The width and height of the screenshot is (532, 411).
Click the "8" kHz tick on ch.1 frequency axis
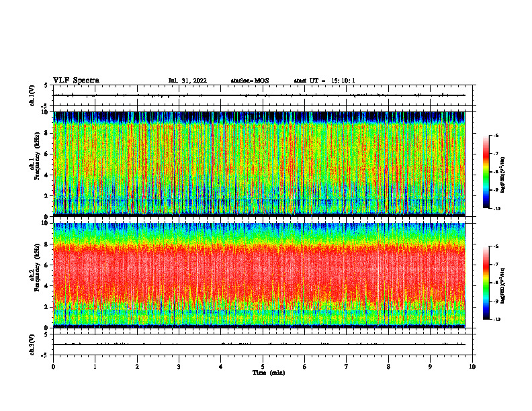(47, 133)
